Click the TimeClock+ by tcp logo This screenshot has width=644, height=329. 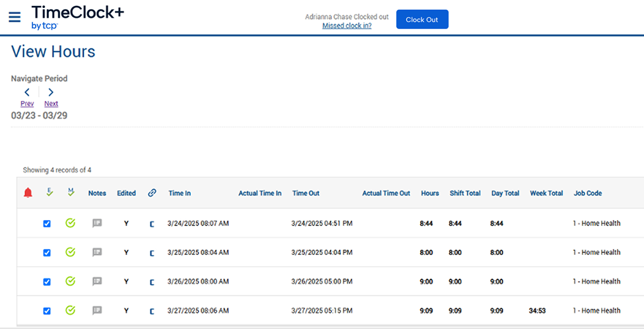click(77, 17)
